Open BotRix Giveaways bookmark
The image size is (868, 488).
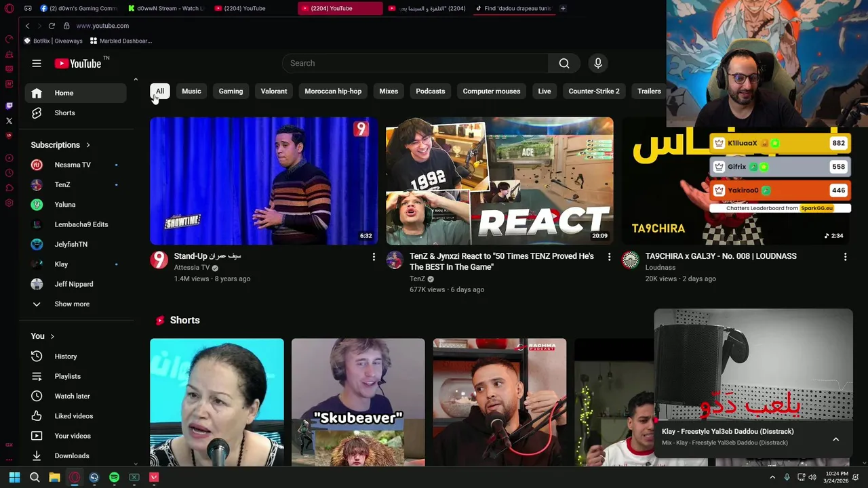coord(53,41)
